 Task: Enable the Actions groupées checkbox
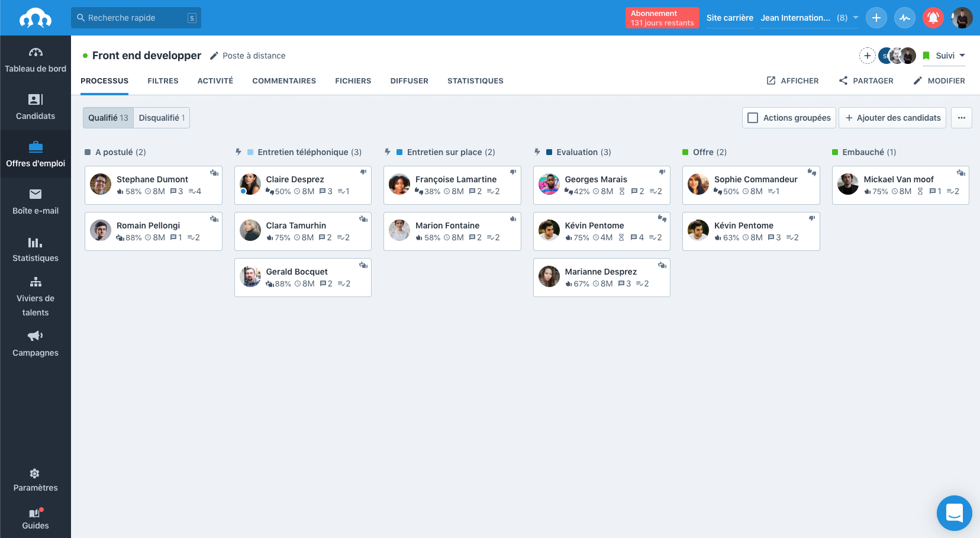pos(753,118)
